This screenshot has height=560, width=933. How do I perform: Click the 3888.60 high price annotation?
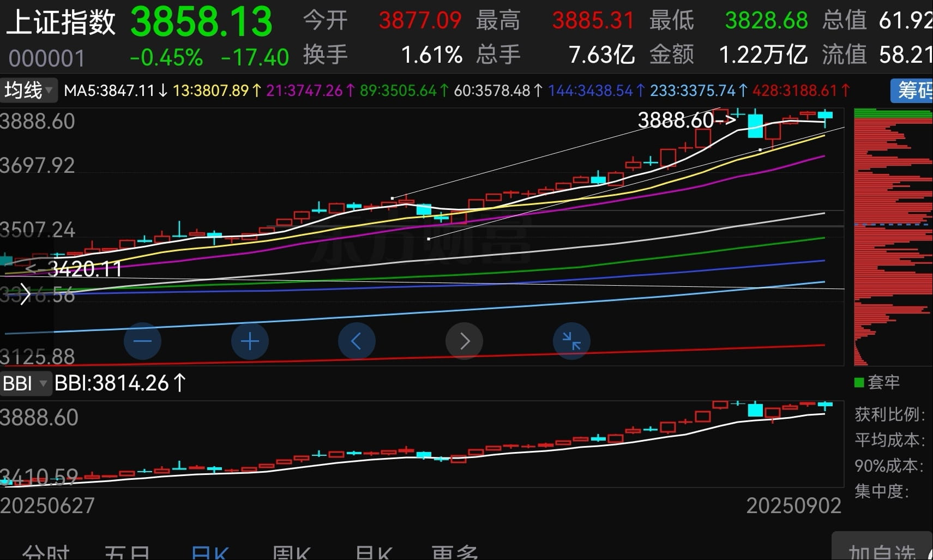pos(676,120)
